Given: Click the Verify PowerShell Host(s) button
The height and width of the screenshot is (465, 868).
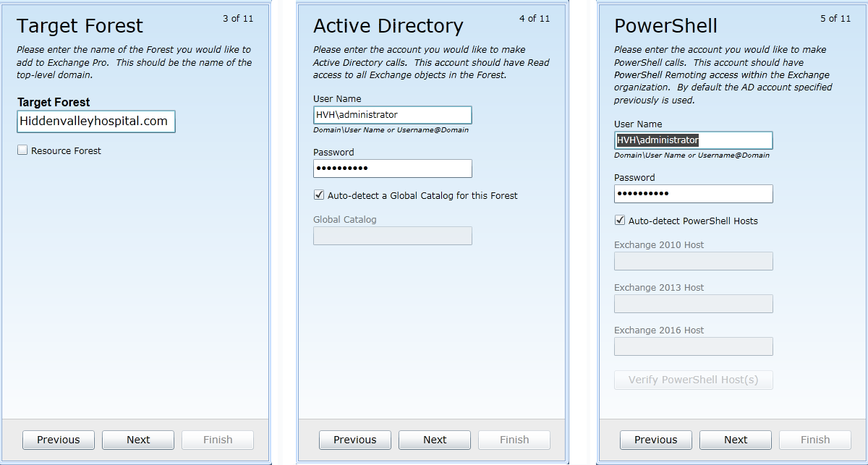Looking at the screenshot, I should pos(694,380).
